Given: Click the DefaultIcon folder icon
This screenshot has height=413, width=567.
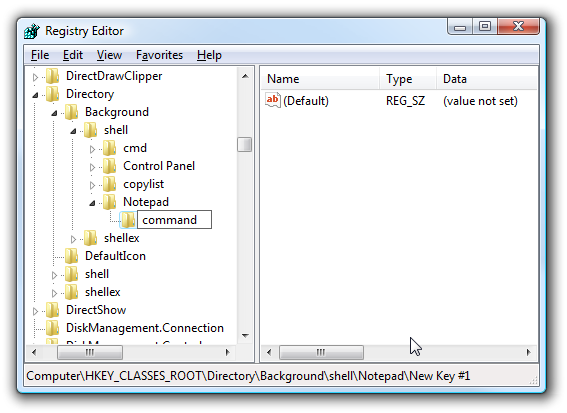Looking at the screenshot, I should coord(72,256).
